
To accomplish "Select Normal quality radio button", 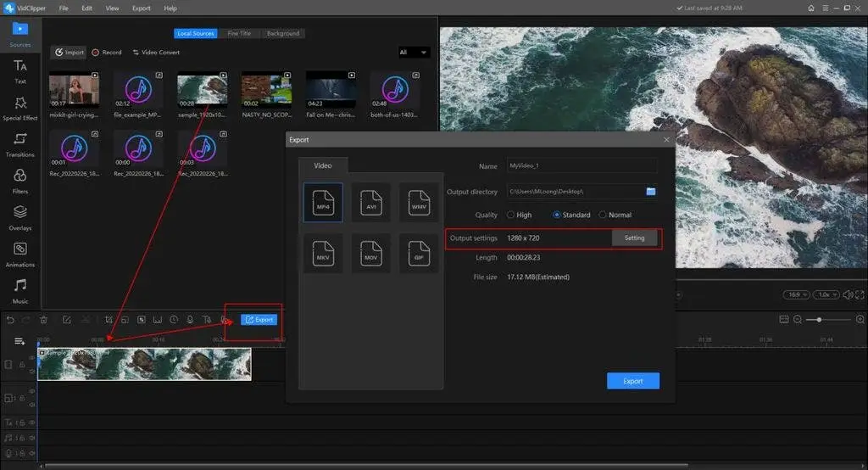I will [x=603, y=215].
